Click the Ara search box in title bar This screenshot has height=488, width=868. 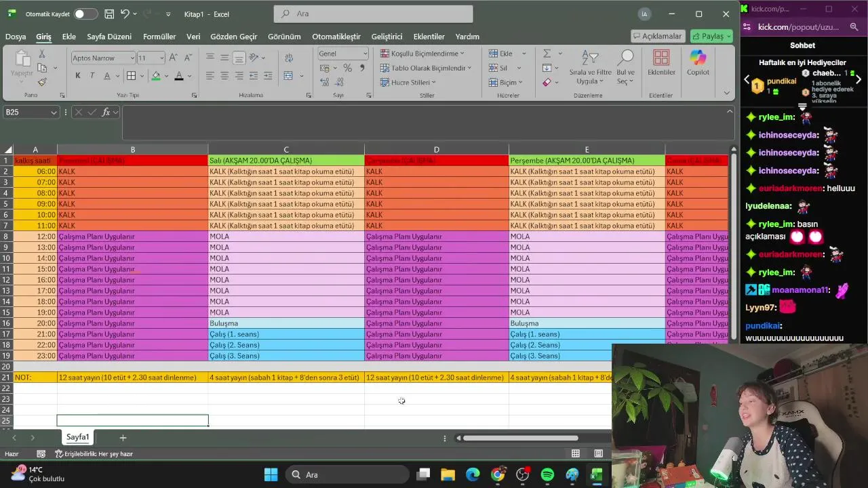374,14
